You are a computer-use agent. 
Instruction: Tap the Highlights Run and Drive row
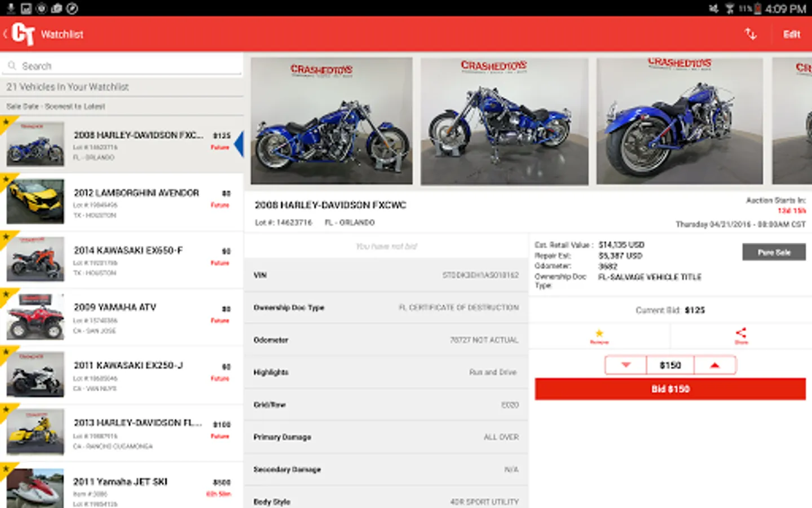(x=386, y=372)
